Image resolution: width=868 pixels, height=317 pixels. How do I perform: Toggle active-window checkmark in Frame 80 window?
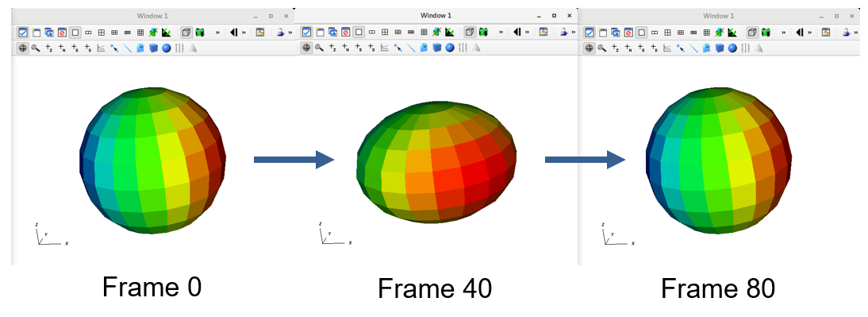tap(590, 33)
